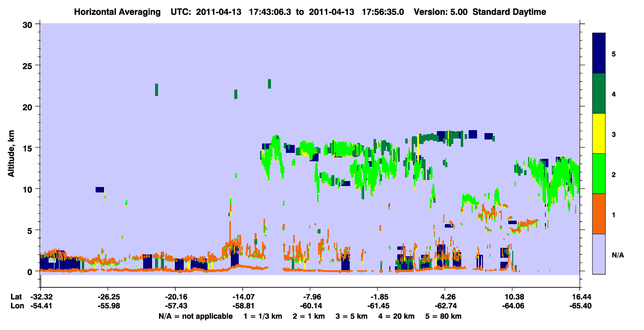Click the colorbar label '4'
The image size is (644, 330).
tap(614, 94)
